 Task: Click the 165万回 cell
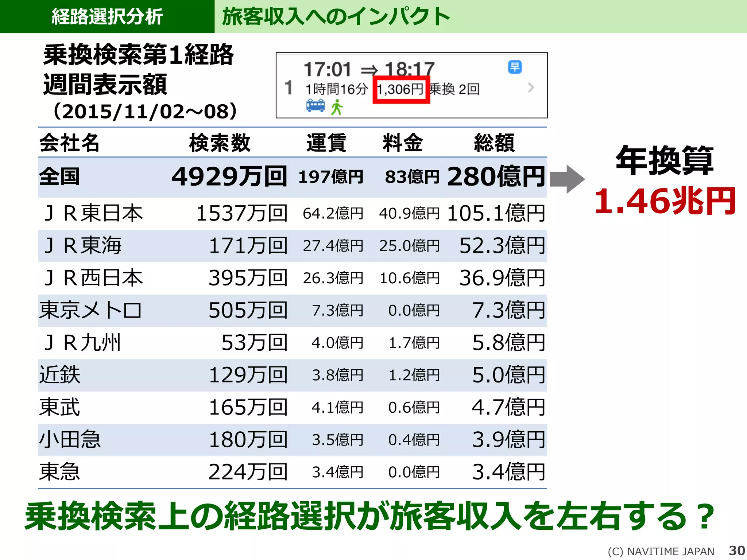point(248,408)
